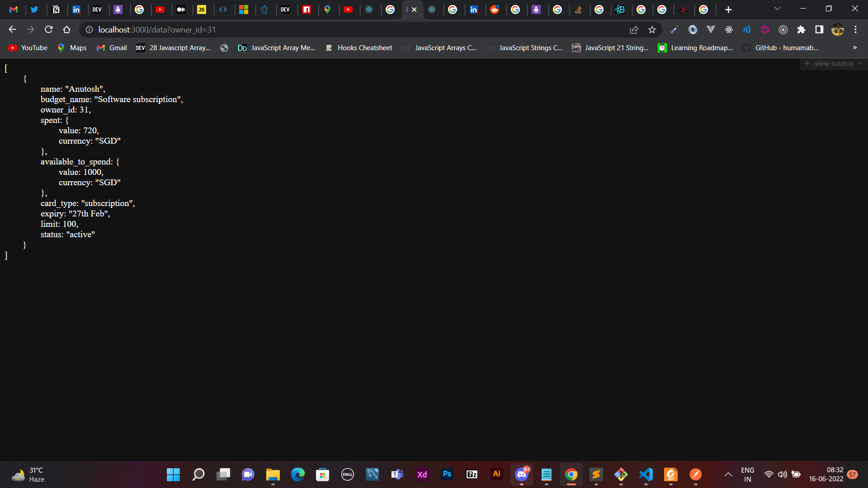The width and height of the screenshot is (868, 488).
Task: Open the Extensions puzzle-piece menu
Action: pyautogui.click(x=802, y=29)
